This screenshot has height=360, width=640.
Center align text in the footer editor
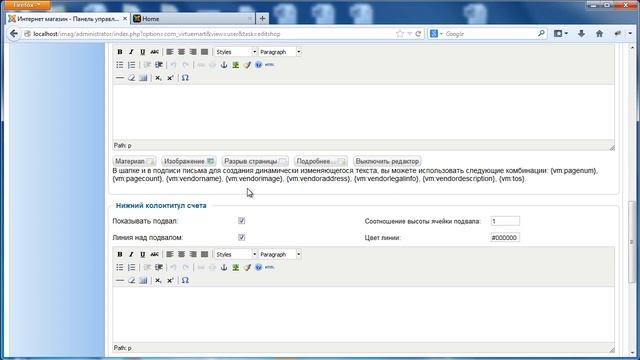[181, 254]
